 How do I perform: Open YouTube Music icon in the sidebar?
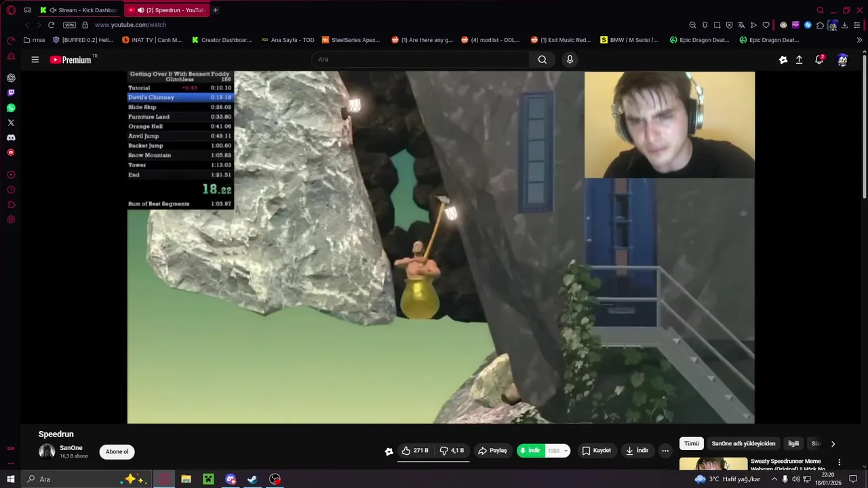[x=11, y=152]
